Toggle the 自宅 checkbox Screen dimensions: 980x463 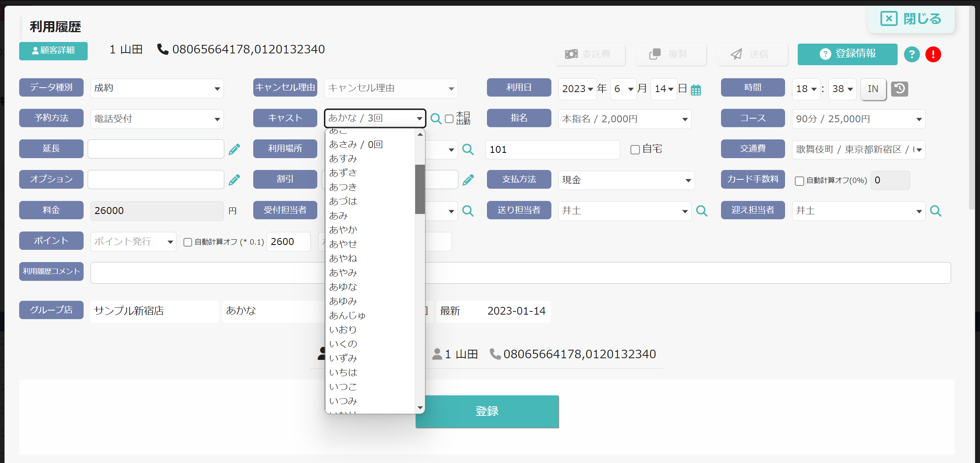(635, 150)
